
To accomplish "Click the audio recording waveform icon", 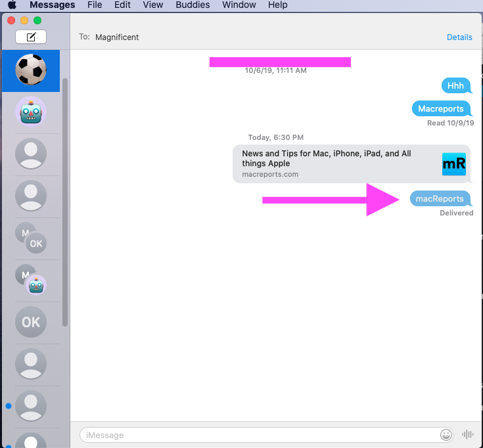I will tap(468, 435).
